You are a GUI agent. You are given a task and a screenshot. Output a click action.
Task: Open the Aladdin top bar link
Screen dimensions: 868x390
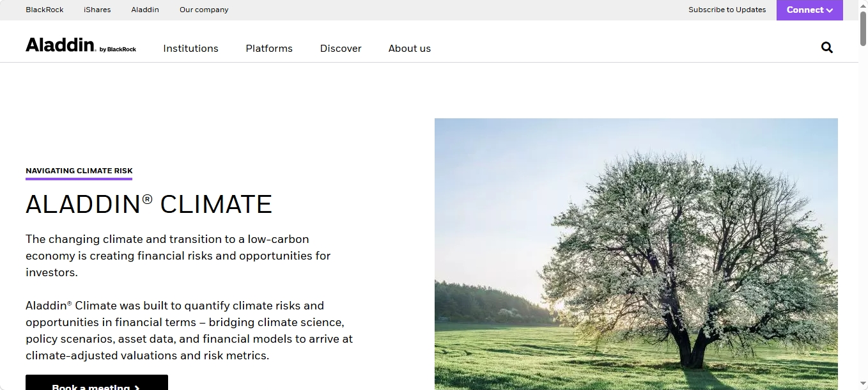coord(145,10)
